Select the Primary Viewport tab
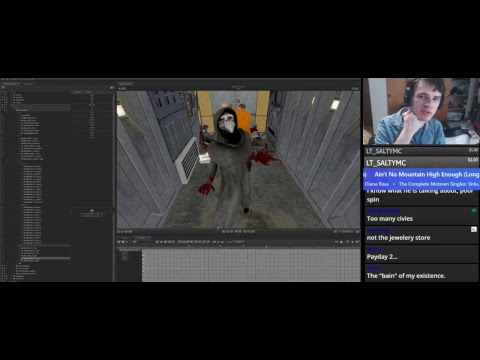Image resolution: width=480 pixels, height=360 pixels. click(125, 84)
